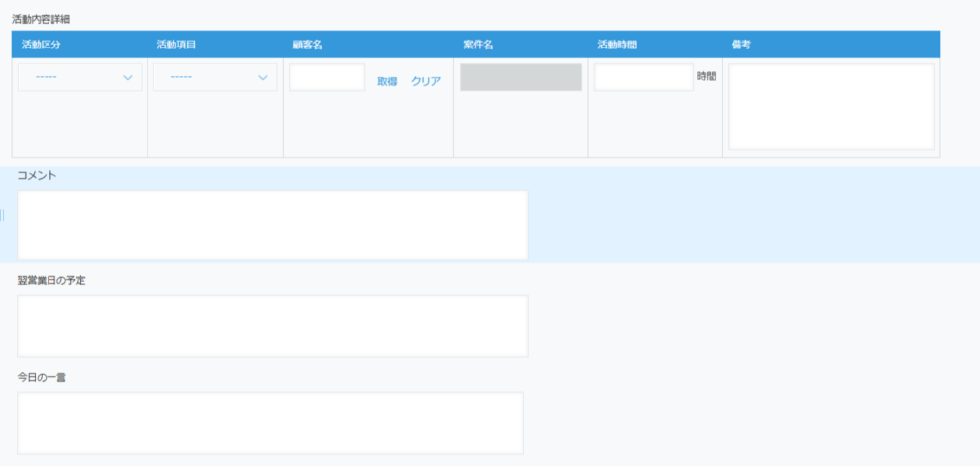The height and width of the screenshot is (466, 980).
Task: Click the greyed-out 案件名 field
Action: point(521,78)
